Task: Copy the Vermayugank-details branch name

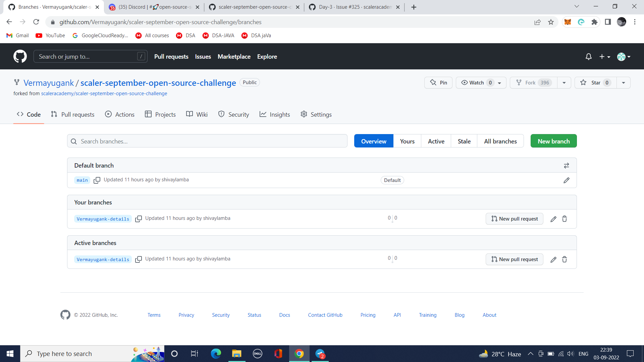Action: [139, 219]
